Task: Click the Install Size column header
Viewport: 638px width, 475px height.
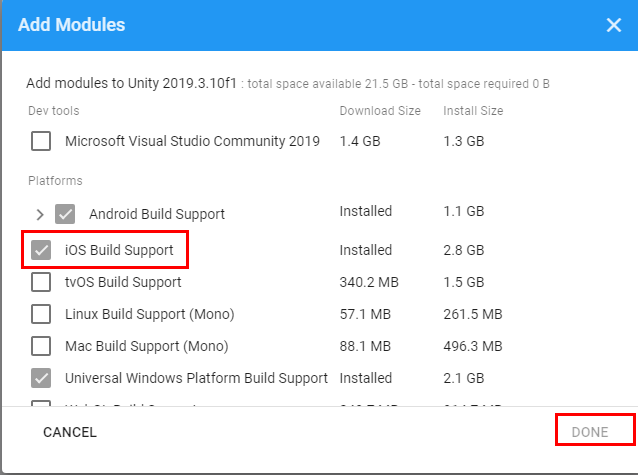Action: click(x=473, y=111)
